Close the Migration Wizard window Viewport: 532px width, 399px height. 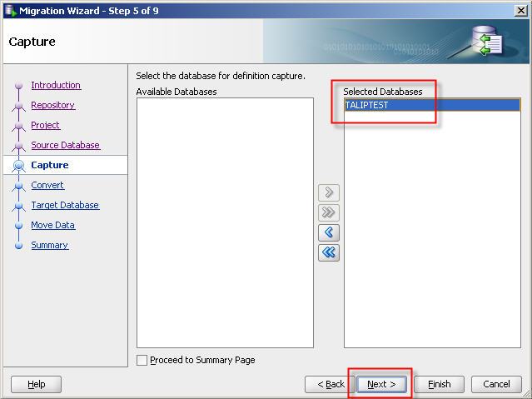pyautogui.click(x=521, y=11)
